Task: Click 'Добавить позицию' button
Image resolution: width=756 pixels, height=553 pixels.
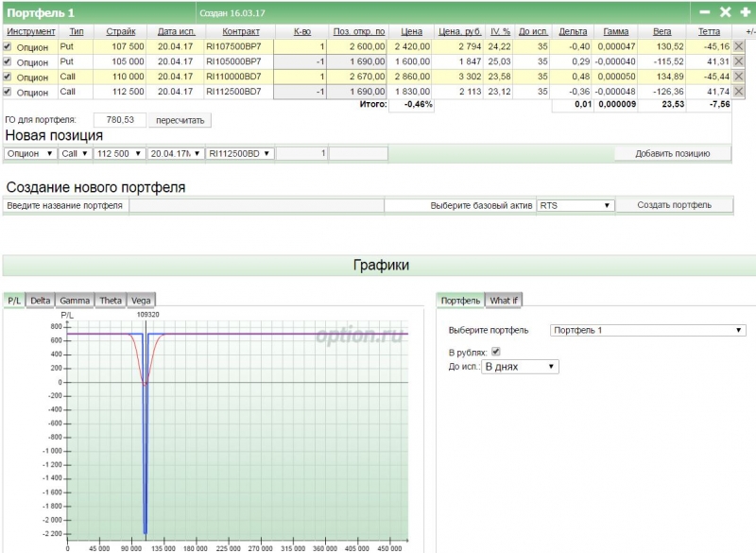Action: [673, 153]
